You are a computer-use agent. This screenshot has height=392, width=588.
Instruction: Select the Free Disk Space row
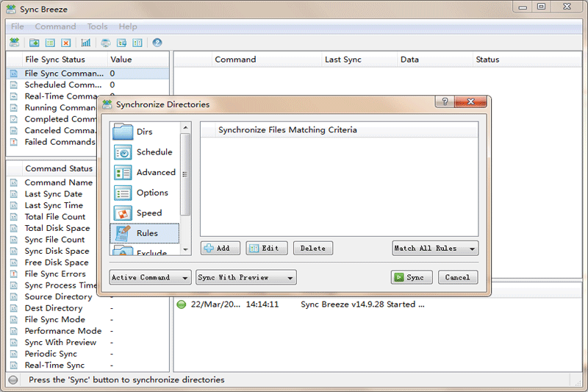coord(52,263)
